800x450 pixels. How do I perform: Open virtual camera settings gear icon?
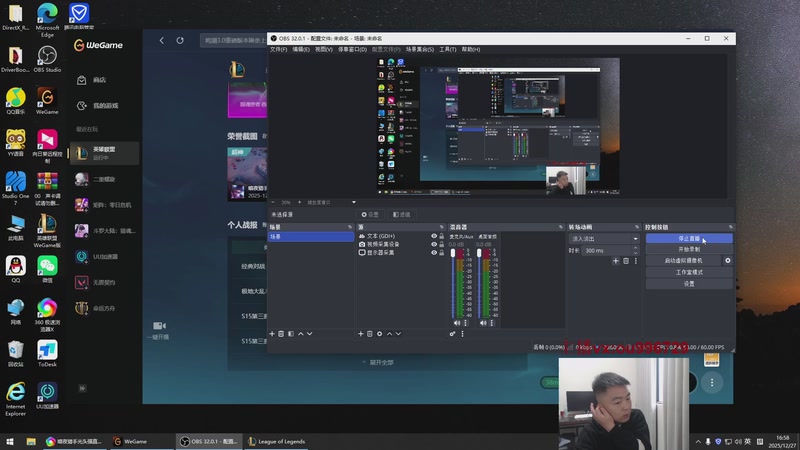coord(728,260)
